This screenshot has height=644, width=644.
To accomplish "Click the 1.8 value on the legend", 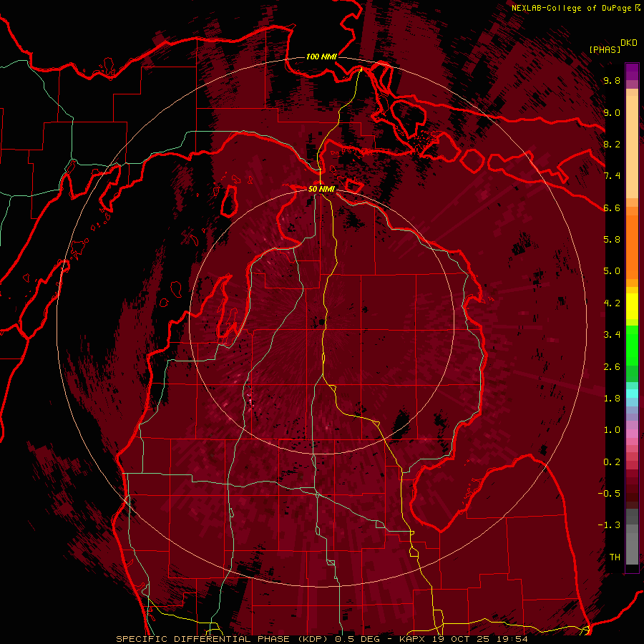I will pos(612,398).
